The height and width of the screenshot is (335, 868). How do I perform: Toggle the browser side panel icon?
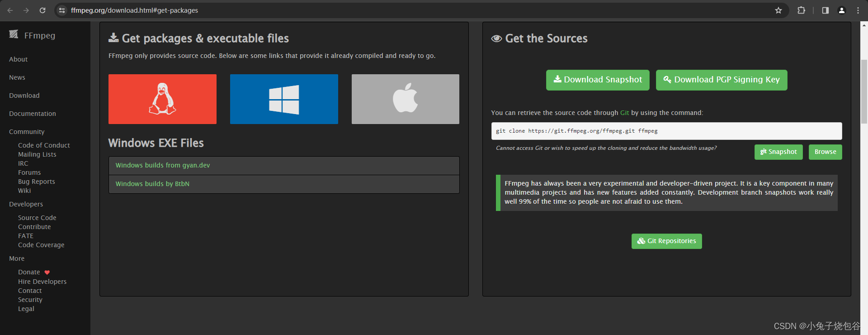coord(826,10)
